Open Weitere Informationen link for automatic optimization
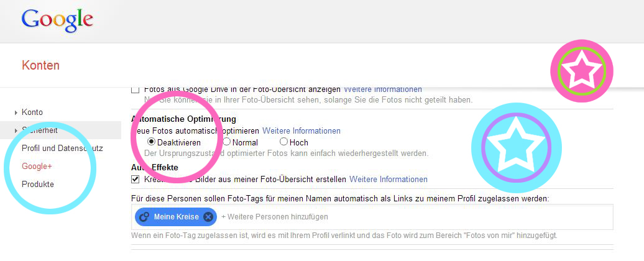Viewport: 644px width, 261px height. coord(301,131)
